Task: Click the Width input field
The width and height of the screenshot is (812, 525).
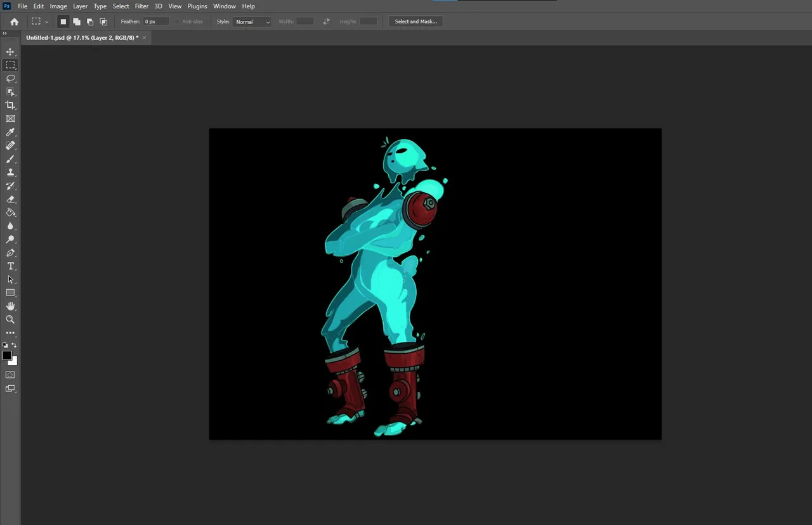Action: pyautogui.click(x=305, y=22)
